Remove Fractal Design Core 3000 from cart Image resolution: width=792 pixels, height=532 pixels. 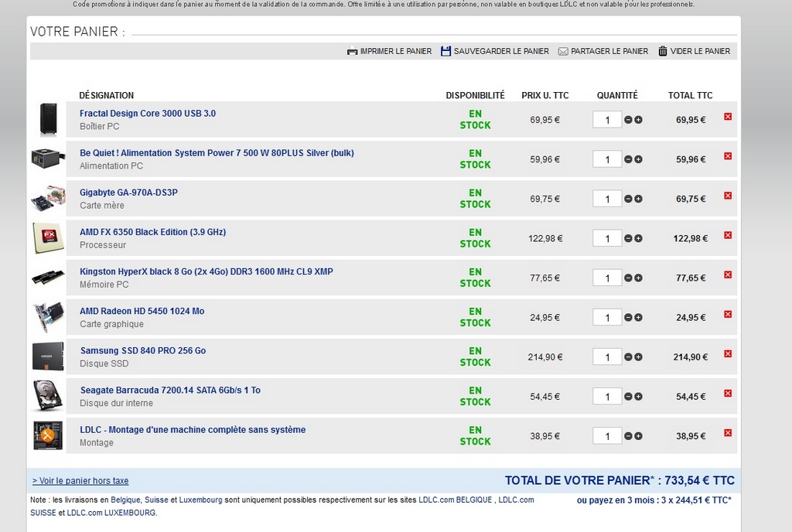(x=728, y=117)
